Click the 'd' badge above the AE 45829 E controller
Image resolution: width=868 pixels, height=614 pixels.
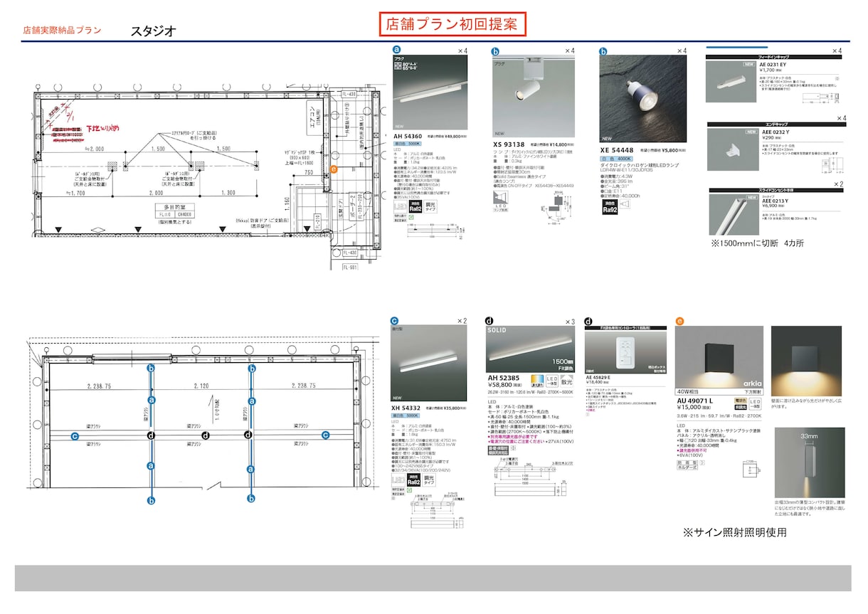[588, 322]
